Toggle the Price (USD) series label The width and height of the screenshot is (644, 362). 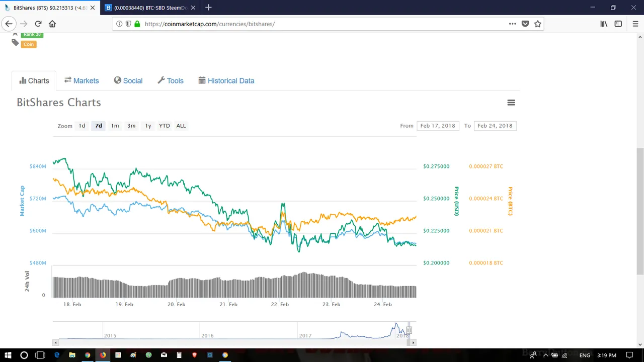pos(456,201)
